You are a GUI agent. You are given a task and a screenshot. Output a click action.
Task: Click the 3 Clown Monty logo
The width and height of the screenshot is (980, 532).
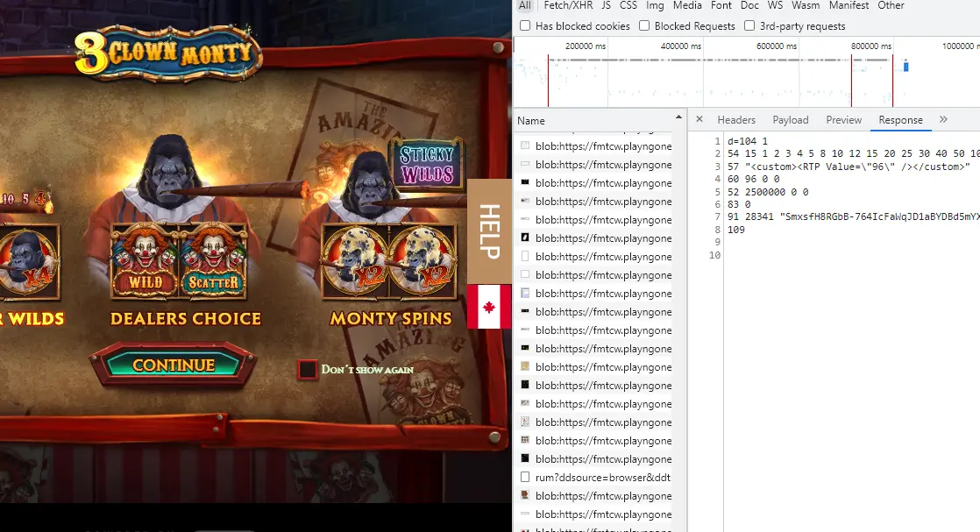coord(167,55)
